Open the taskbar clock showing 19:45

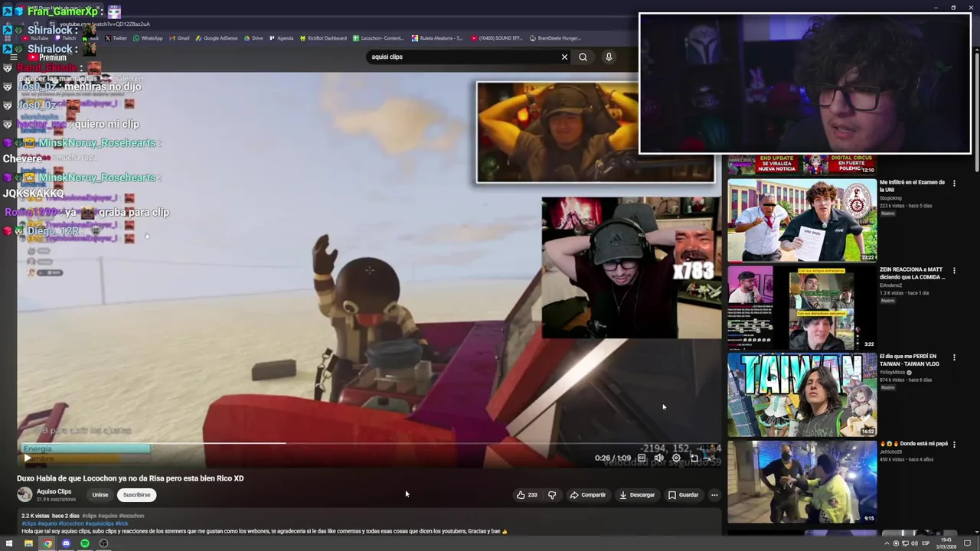[948, 544]
